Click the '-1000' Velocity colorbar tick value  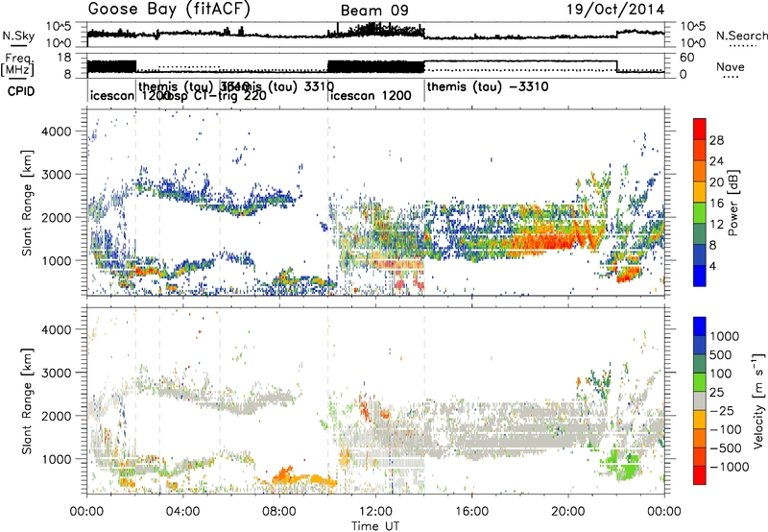pos(729,467)
